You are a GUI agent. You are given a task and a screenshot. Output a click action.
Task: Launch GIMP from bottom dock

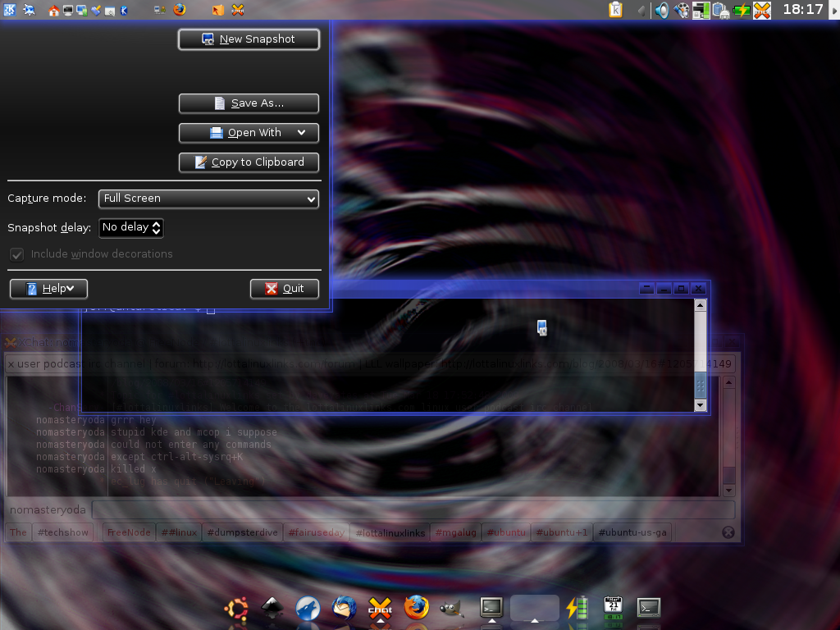[452, 609]
